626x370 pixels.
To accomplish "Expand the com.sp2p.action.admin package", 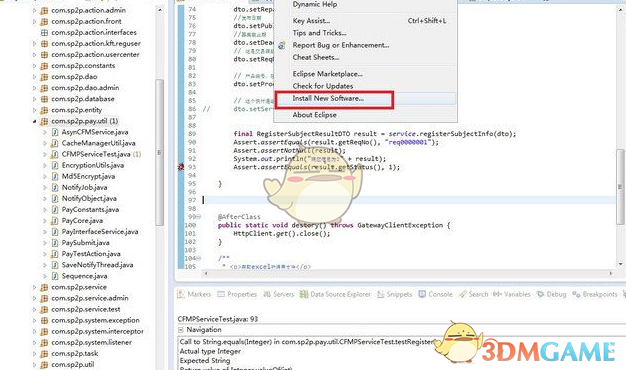I will [x=34, y=10].
